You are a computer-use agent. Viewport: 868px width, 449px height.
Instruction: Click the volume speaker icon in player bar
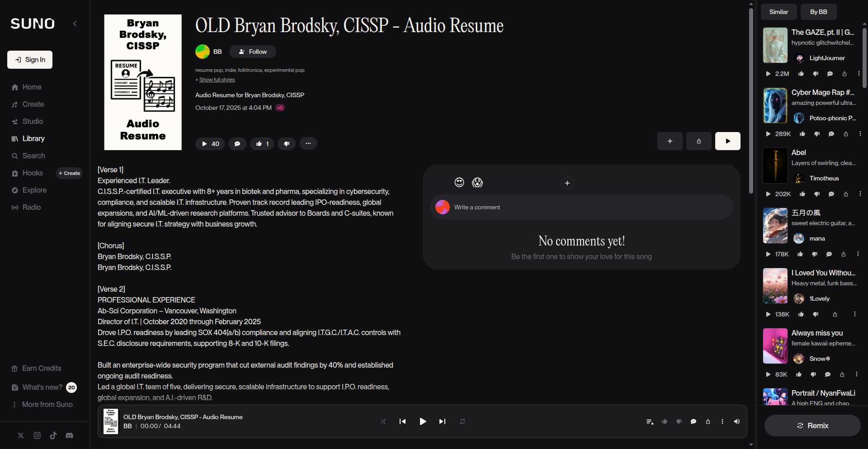(x=736, y=421)
